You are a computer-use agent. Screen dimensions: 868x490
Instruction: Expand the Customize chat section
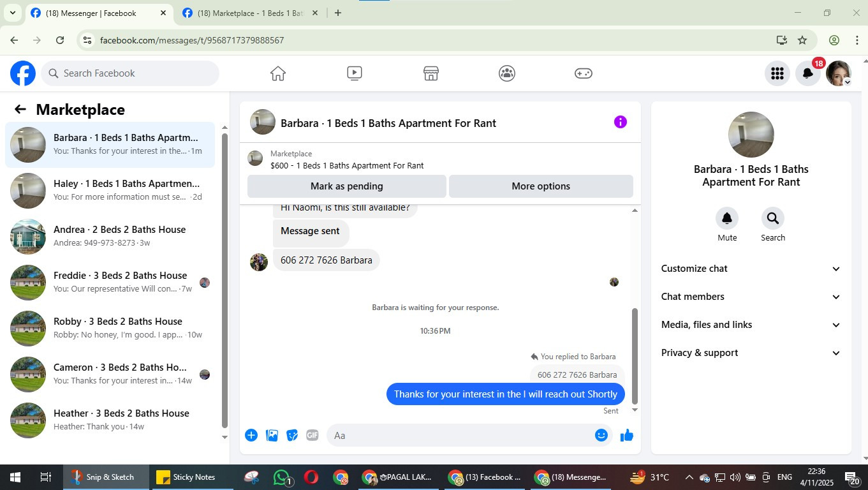[751, 269]
